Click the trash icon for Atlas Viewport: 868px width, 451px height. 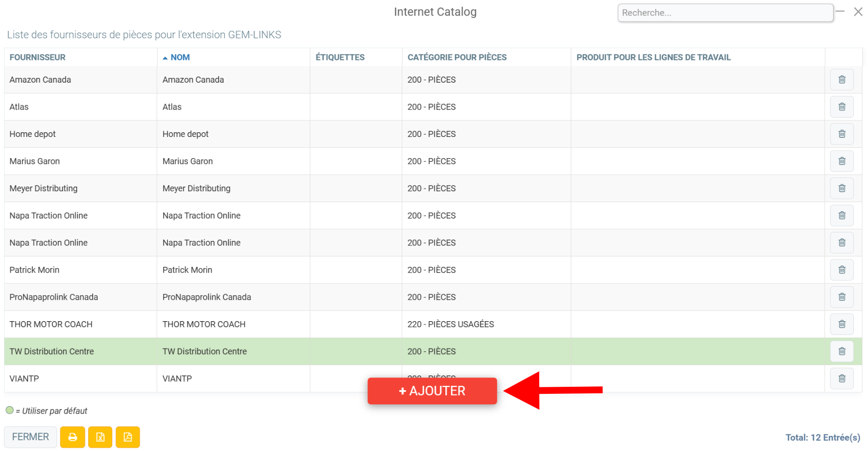[x=842, y=107]
